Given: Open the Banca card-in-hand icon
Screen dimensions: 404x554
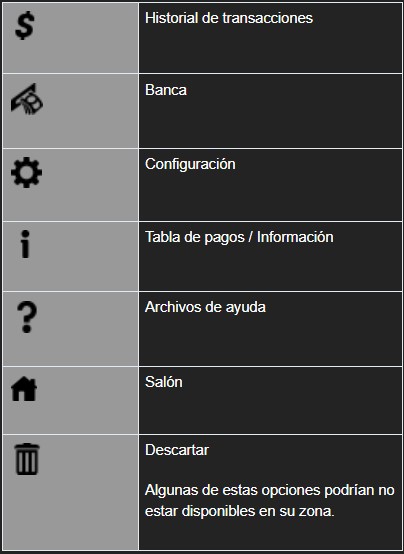Looking at the screenshot, I should 27,99.
